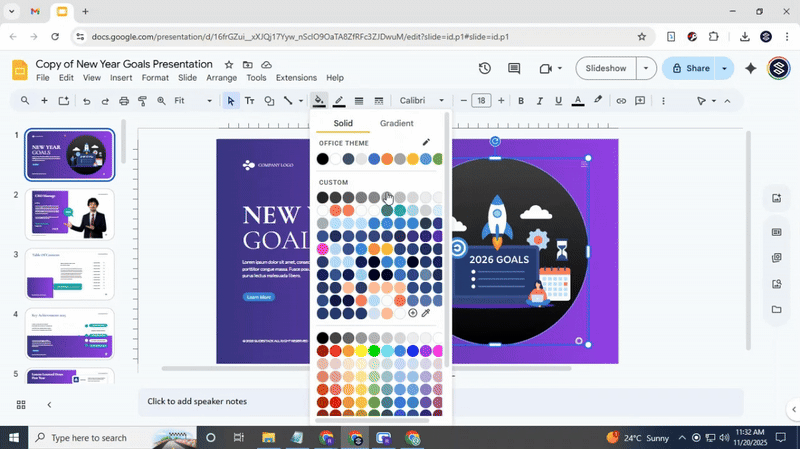This screenshot has height=449, width=800.
Task: Click the Paint format roller icon
Action: point(143,101)
